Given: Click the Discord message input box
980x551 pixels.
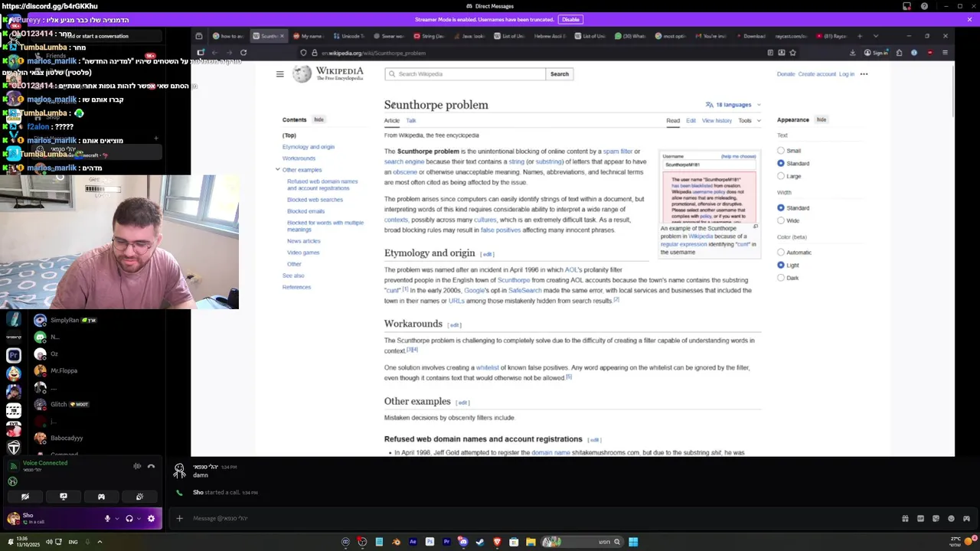Looking at the screenshot, I should (x=536, y=518).
